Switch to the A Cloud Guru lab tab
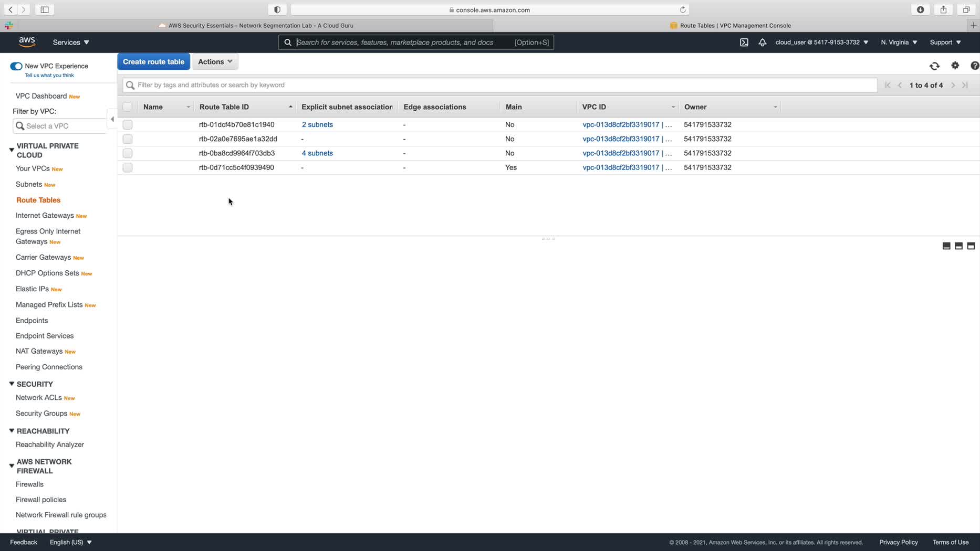The height and width of the screenshot is (551, 980). (x=256, y=25)
